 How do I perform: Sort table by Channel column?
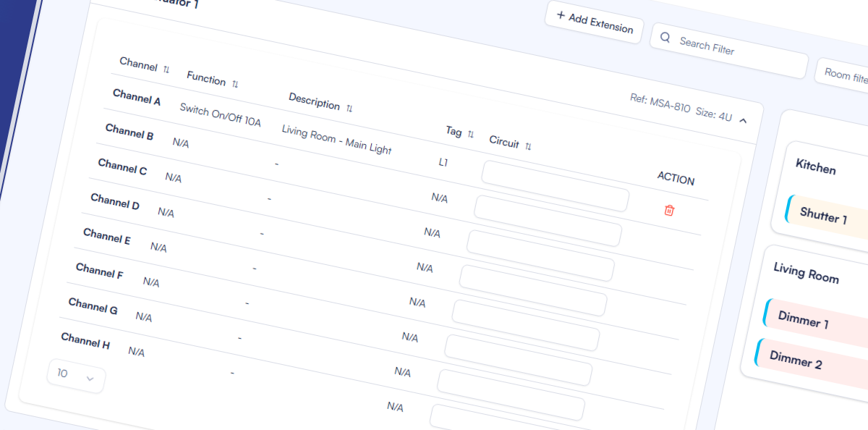point(166,69)
